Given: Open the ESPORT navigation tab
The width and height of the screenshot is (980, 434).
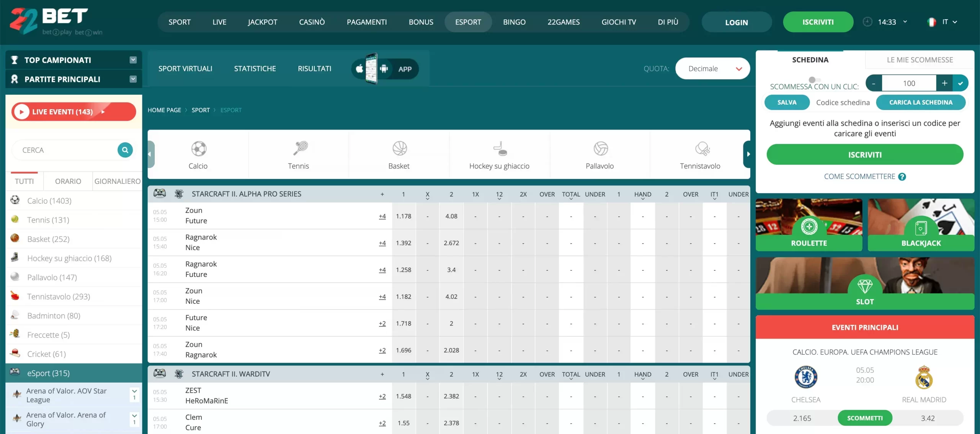Looking at the screenshot, I should (x=468, y=22).
